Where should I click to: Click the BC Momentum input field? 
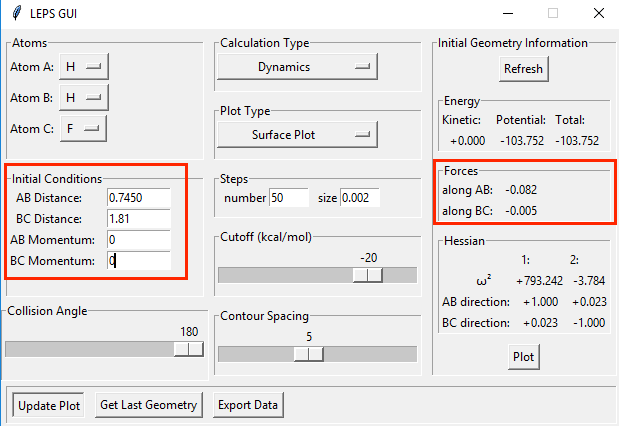139,261
